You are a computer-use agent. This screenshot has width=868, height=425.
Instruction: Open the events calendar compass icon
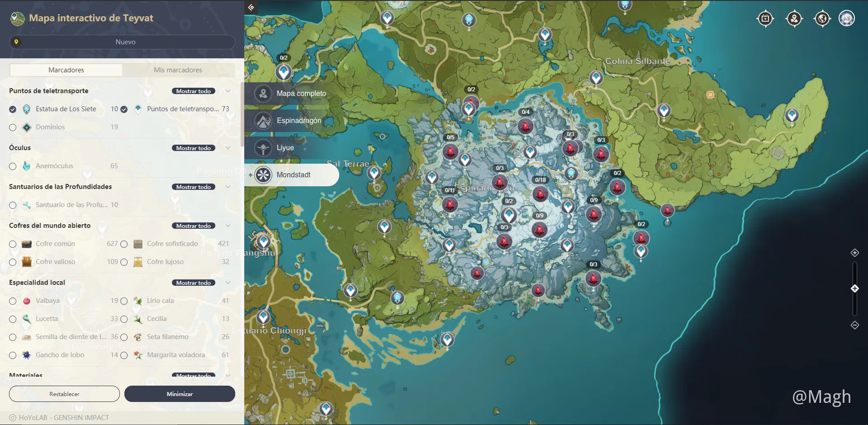766,19
